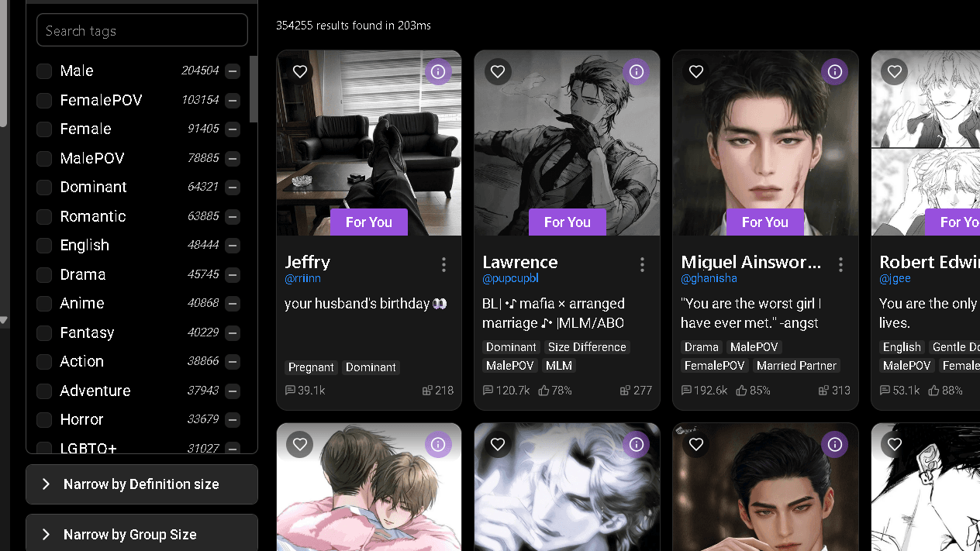Open info icon on Miquel Ainsworth card
The width and height of the screenshot is (980, 551).
pos(835,71)
